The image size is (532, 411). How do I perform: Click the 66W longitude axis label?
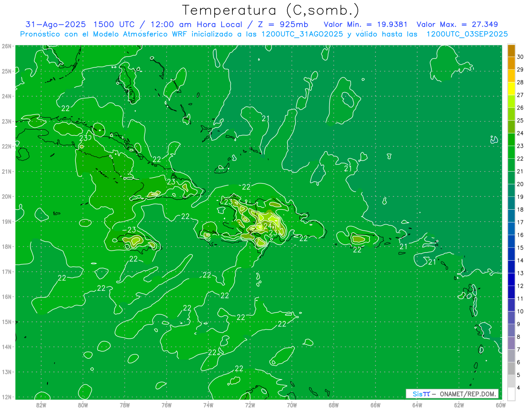(x=376, y=405)
